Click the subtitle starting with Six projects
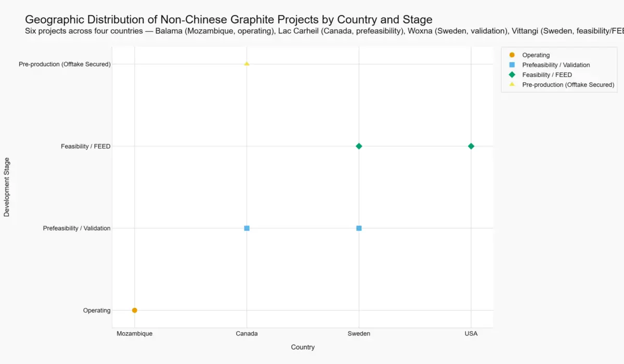Screen dimensions: 624x364 pos(324,32)
